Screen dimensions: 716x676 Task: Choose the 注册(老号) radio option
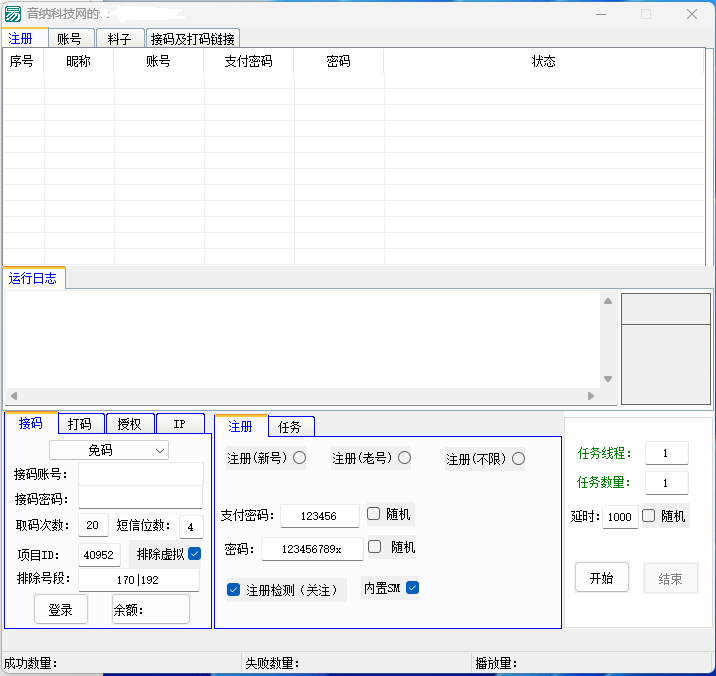[x=404, y=458]
